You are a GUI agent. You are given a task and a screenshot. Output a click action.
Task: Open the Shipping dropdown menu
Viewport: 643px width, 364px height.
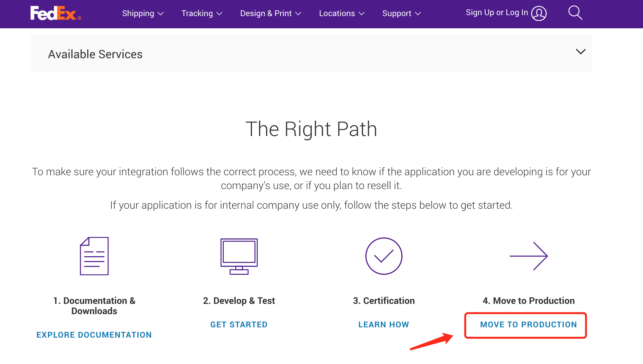point(143,14)
